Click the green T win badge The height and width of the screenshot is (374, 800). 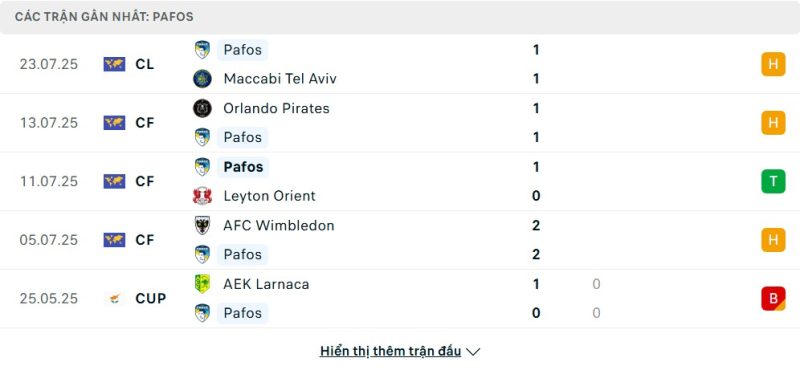[x=773, y=181]
